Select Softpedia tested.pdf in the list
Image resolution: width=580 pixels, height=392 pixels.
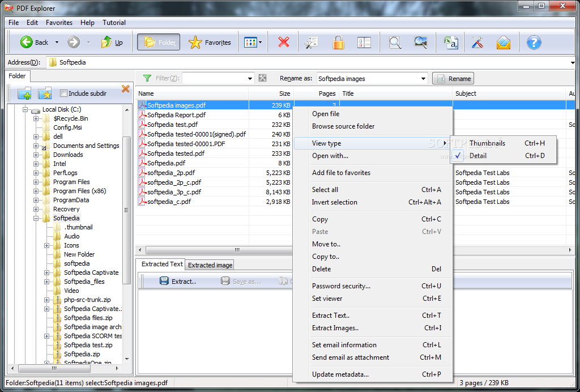[x=176, y=153]
